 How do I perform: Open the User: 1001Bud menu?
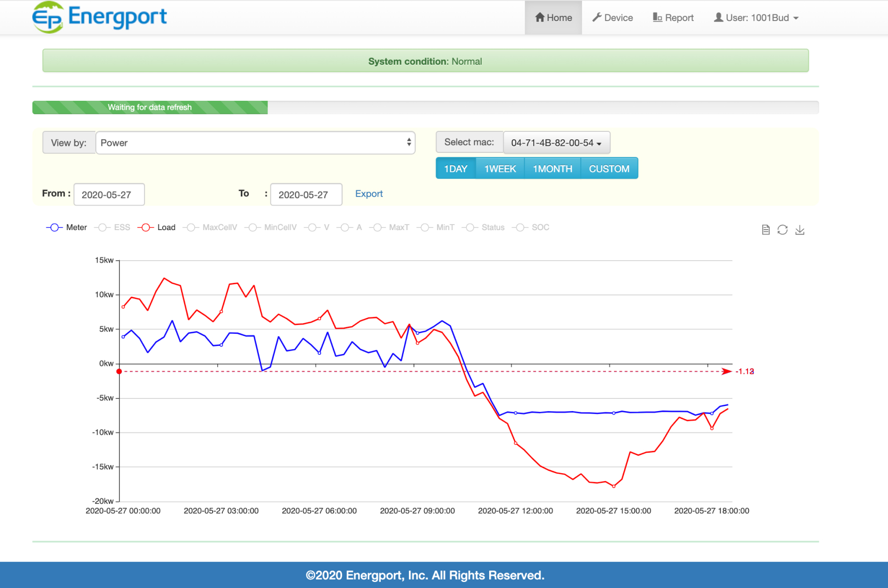point(756,18)
